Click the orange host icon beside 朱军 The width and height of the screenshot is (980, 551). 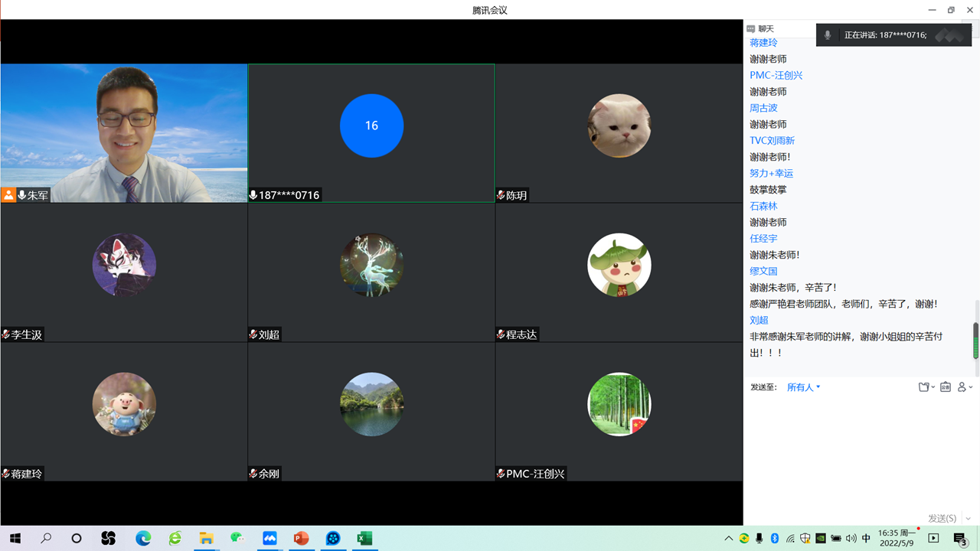[x=8, y=195]
